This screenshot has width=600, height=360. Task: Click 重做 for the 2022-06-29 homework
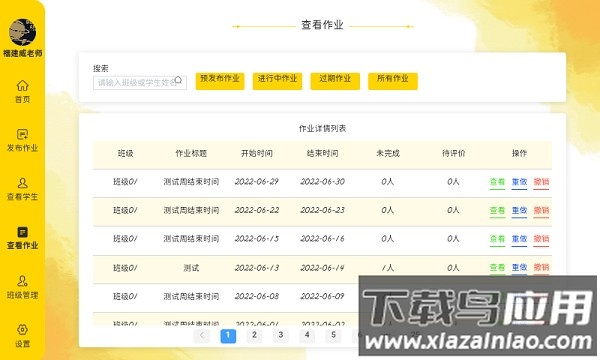pyautogui.click(x=519, y=182)
